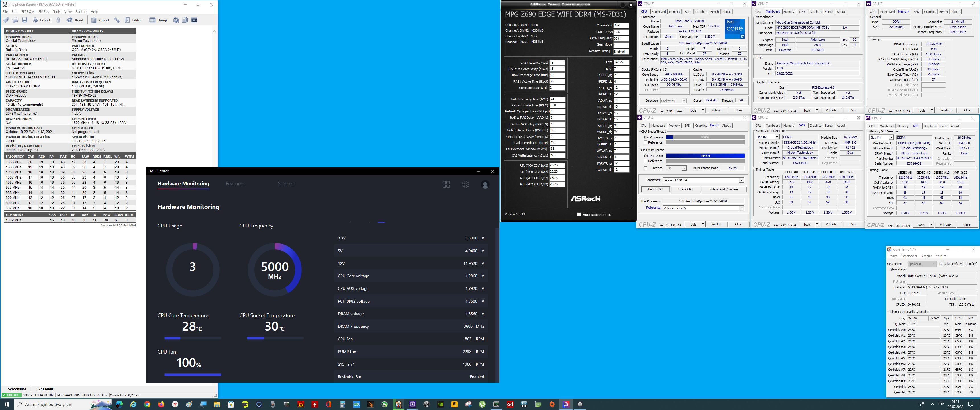
Task: Open Report from Thaiphoon Burner toolbar
Action: [101, 20]
